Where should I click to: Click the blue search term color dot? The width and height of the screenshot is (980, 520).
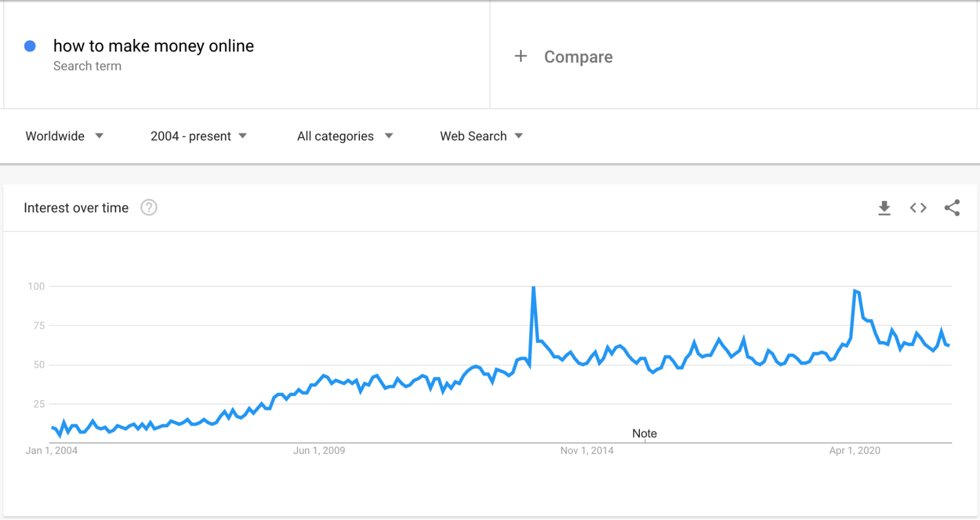(30, 46)
